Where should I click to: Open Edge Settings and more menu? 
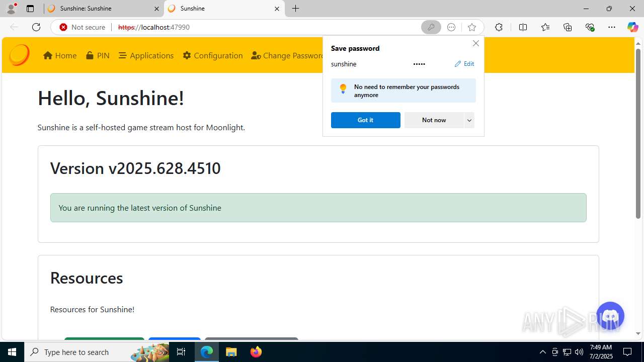click(x=612, y=27)
